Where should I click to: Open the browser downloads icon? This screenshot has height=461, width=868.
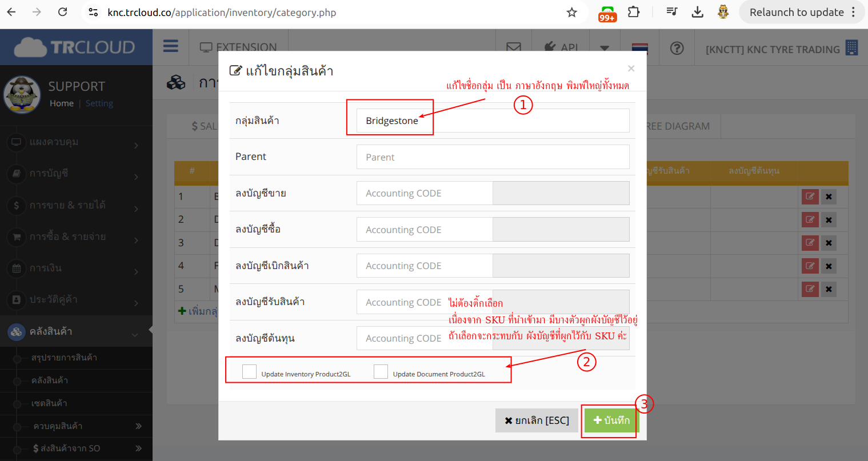pyautogui.click(x=697, y=12)
